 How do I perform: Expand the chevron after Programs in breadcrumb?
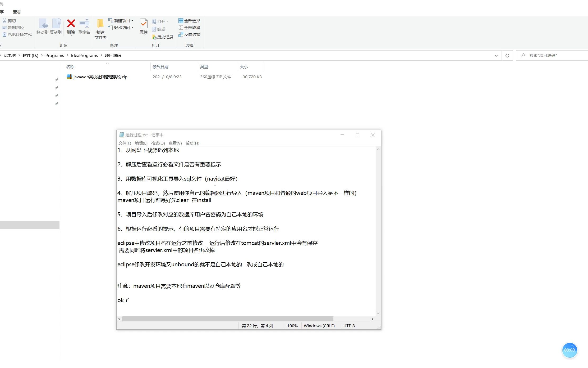pyautogui.click(x=67, y=55)
